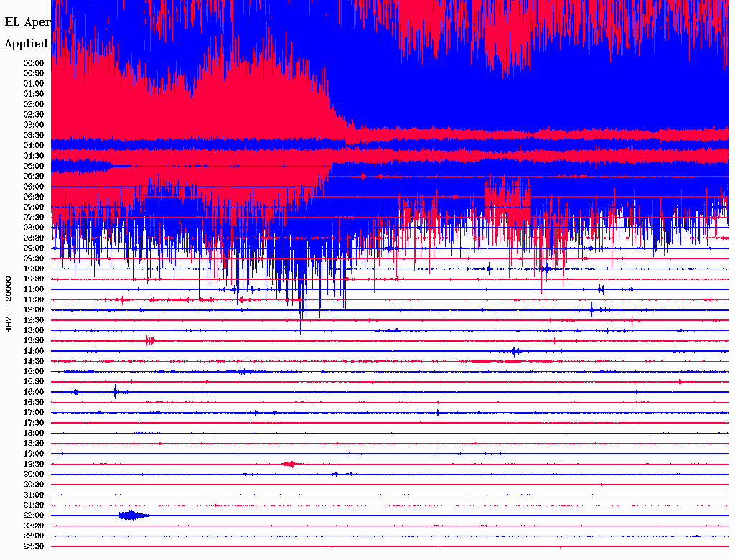
Task: Select the 23:00 time label
Action: (x=34, y=536)
